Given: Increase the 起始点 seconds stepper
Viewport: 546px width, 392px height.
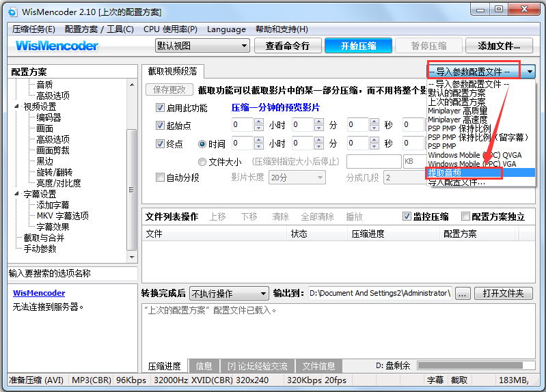Looking at the screenshot, I should pyautogui.click(x=374, y=122).
